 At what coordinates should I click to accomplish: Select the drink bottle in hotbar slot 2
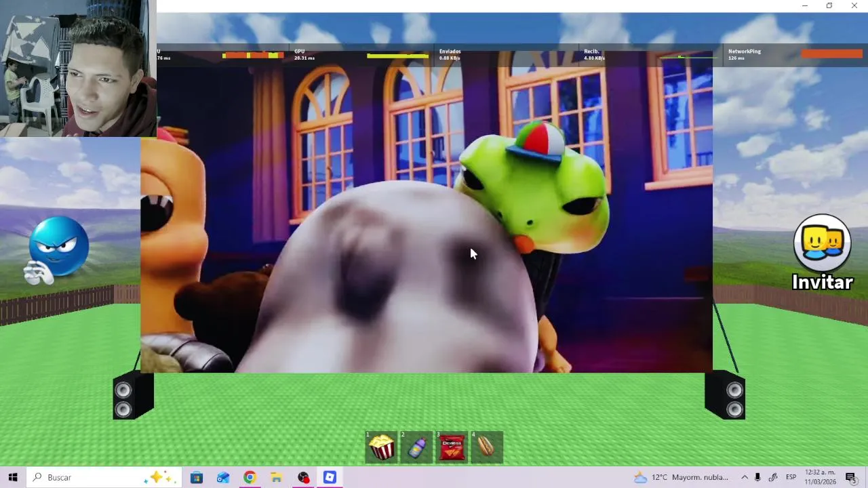click(416, 447)
